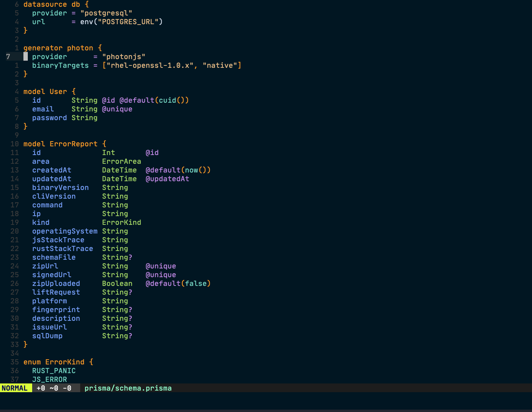Click the issueUrl field name

coord(50,327)
